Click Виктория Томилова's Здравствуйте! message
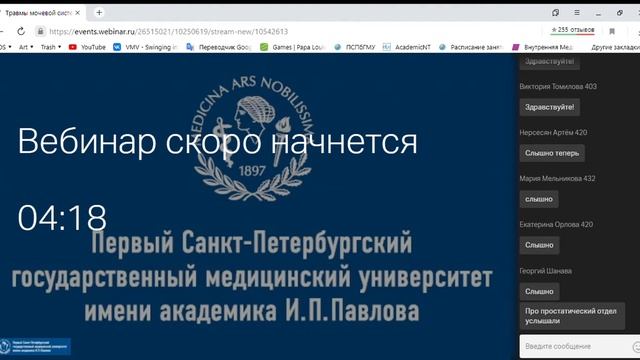 coord(549,107)
